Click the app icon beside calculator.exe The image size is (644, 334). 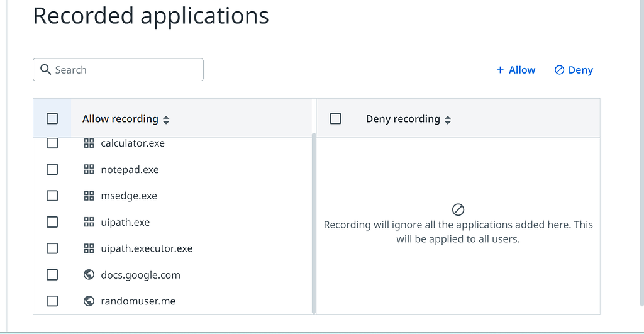click(x=89, y=143)
